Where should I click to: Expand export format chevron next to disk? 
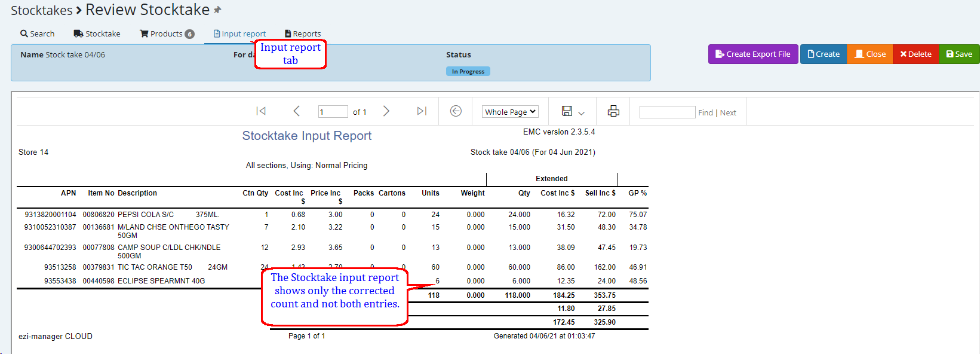582,113
